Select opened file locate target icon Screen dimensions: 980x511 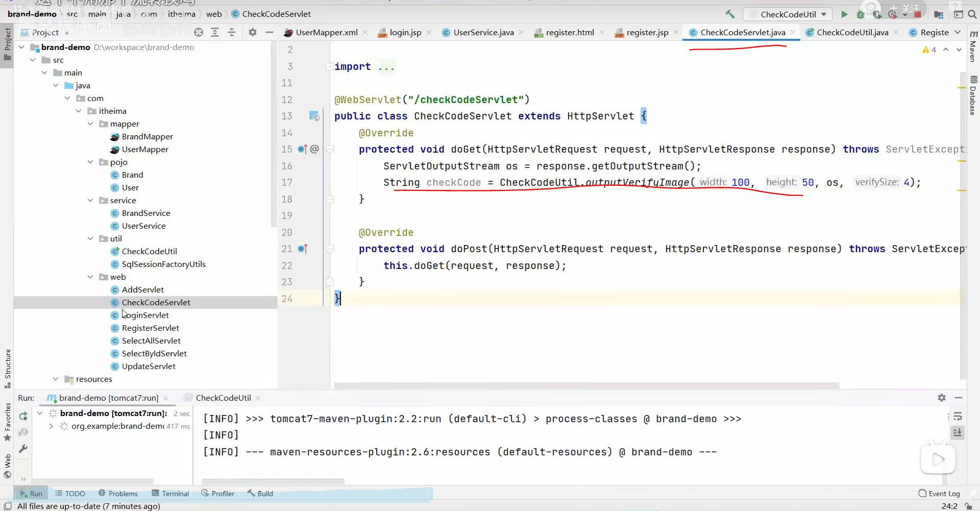click(x=199, y=32)
